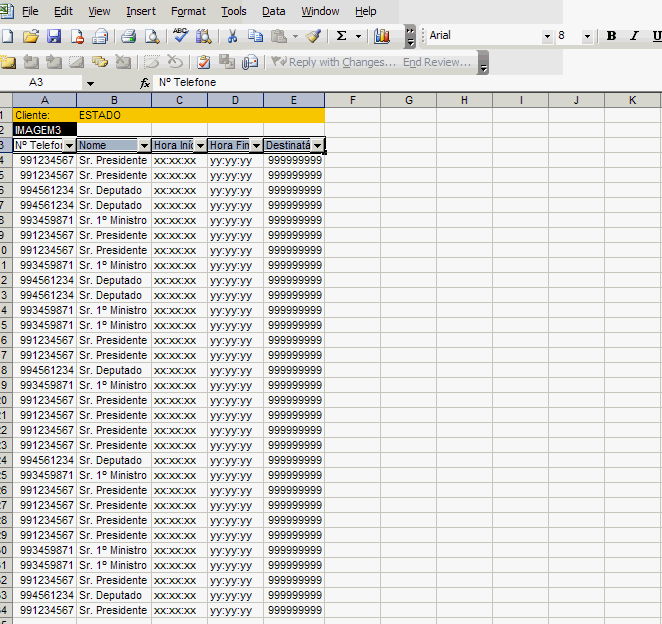The height and width of the screenshot is (624, 662).
Task: Toggle Bold formatting
Action: tap(611, 36)
